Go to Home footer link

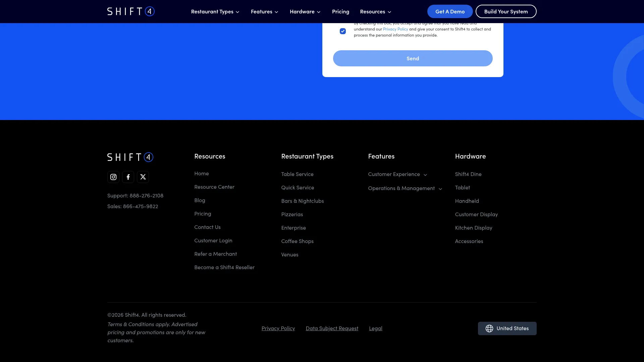pos(202,174)
